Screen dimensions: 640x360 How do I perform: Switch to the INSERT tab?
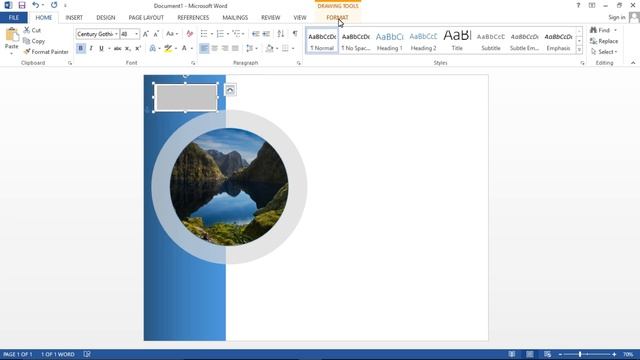tap(74, 18)
